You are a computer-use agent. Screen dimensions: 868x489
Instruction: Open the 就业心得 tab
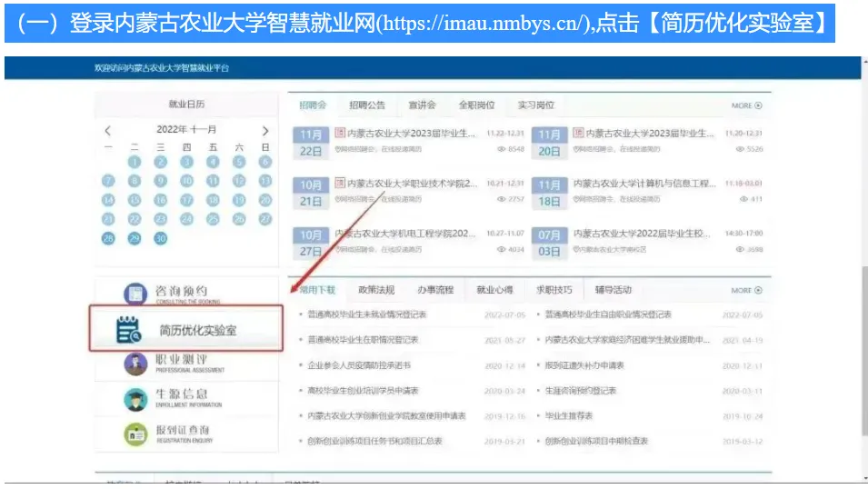click(494, 290)
